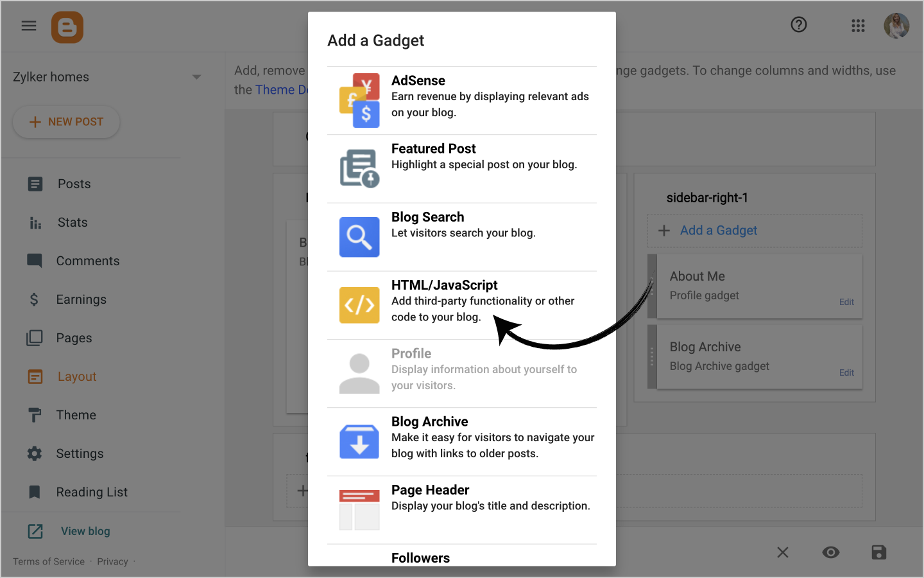Create a new post with NEW POST

(66, 122)
